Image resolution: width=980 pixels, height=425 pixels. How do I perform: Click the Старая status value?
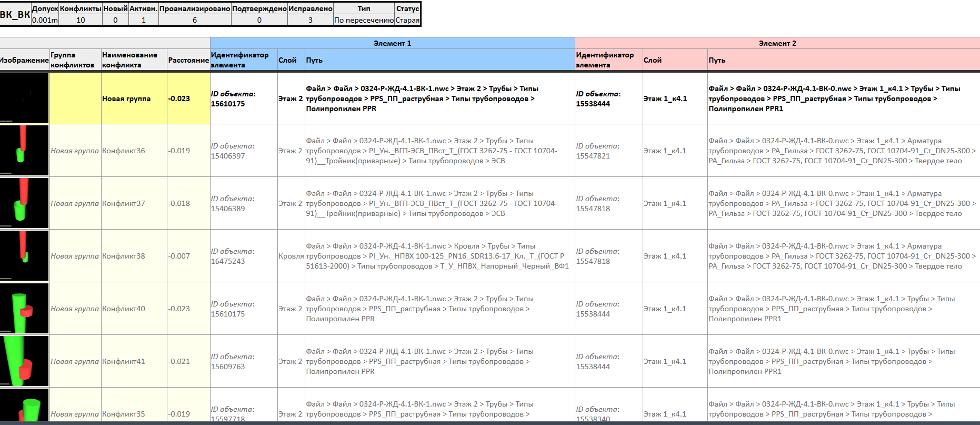pyautogui.click(x=407, y=20)
